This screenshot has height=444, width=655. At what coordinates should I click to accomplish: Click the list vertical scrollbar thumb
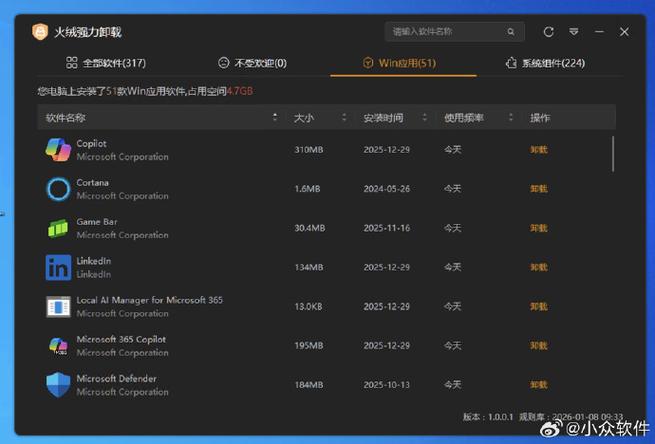click(x=613, y=154)
